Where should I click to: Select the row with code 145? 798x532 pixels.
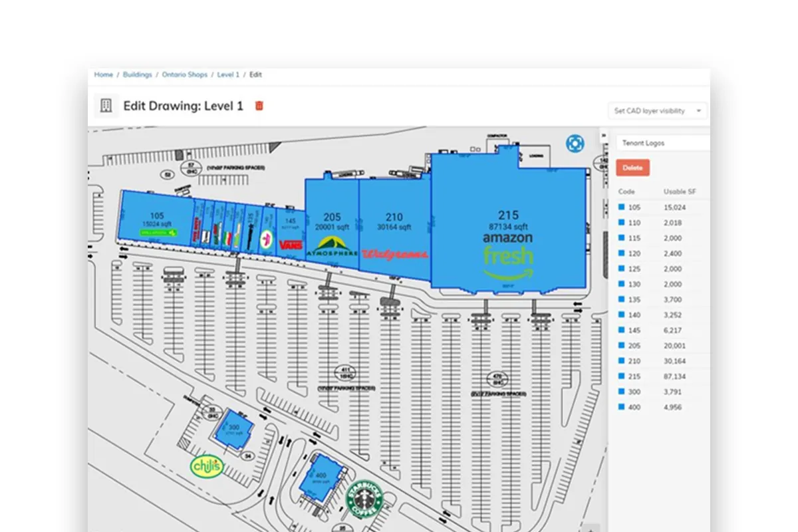[x=663, y=330]
